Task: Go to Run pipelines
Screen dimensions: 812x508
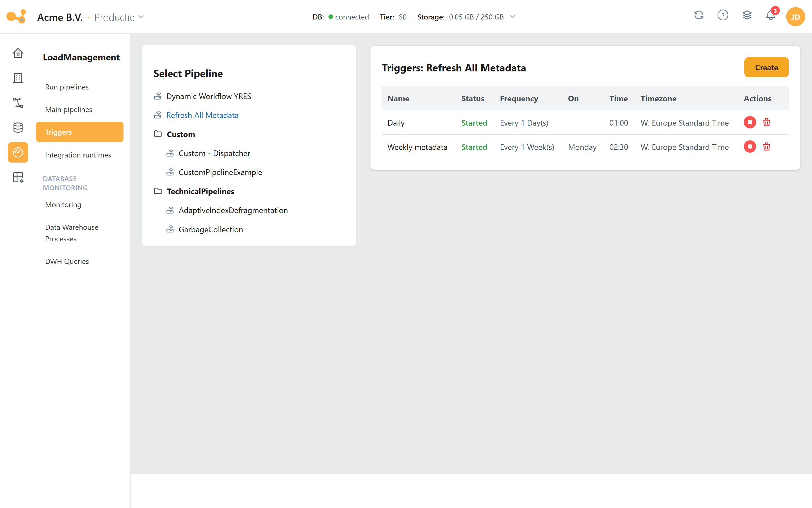Action: [x=67, y=87]
